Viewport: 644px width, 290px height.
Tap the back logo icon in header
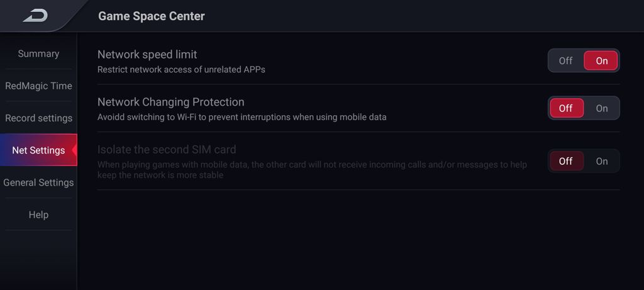click(x=35, y=16)
